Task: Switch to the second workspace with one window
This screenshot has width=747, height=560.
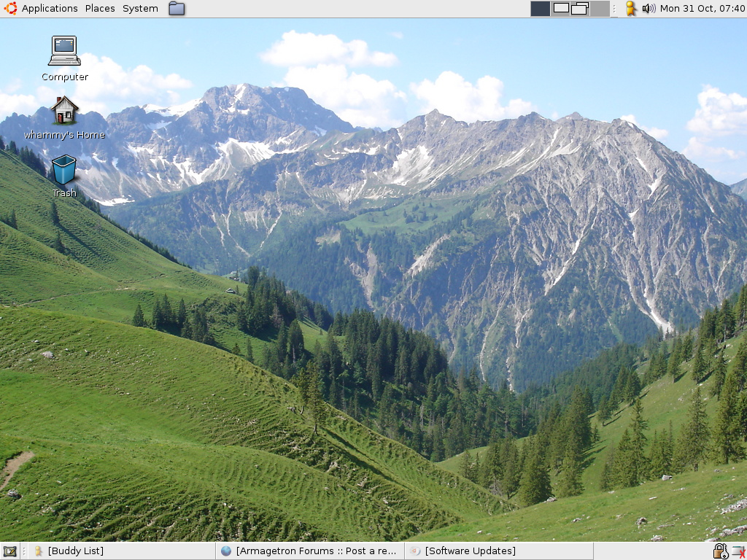Action: coord(560,9)
